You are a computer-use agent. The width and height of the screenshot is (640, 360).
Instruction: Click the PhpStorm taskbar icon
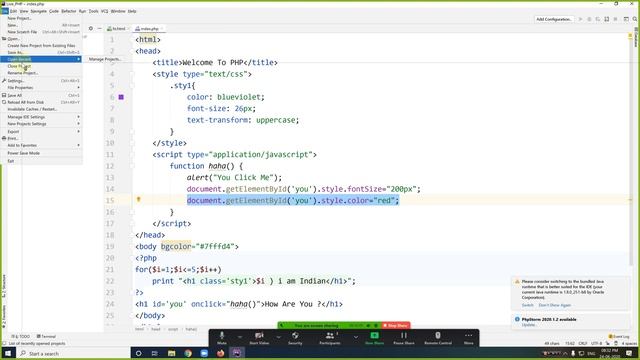pos(237,353)
